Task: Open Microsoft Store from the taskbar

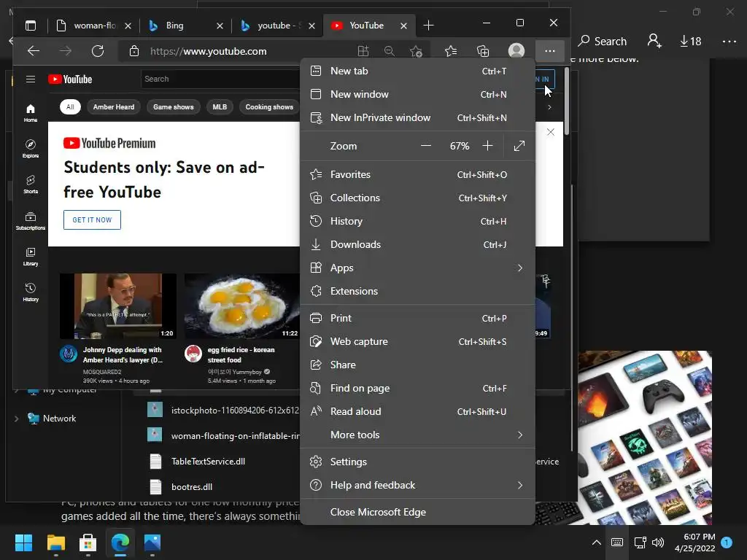Action: coord(88,542)
